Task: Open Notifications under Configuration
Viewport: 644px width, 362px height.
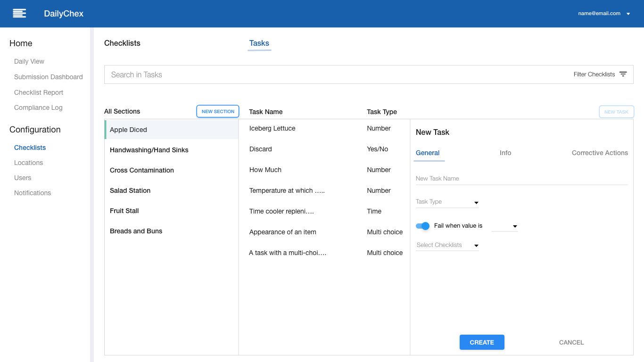Action: point(33,193)
